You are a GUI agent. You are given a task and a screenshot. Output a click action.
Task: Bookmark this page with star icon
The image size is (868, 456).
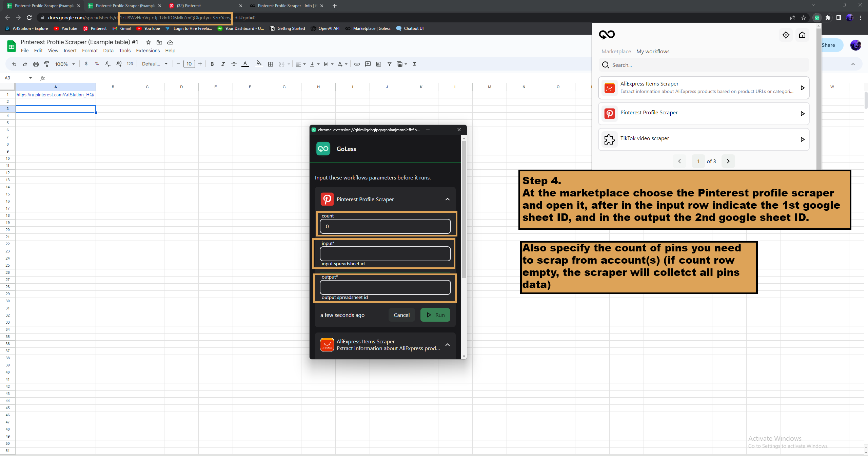click(804, 18)
